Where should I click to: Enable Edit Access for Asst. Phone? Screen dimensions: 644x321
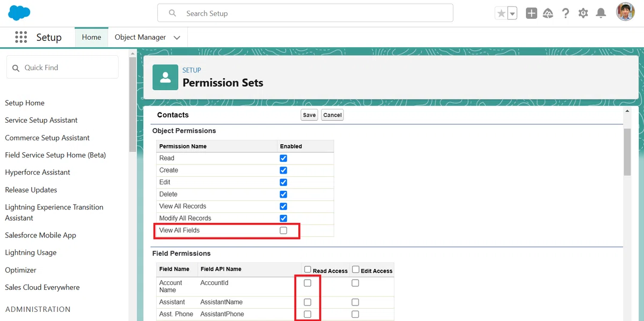pyautogui.click(x=355, y=314)
